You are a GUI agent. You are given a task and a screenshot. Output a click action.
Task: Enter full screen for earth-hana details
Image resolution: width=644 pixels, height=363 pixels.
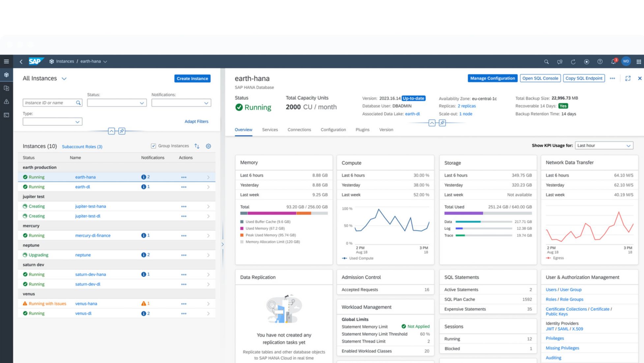click(x=628, y=78)
